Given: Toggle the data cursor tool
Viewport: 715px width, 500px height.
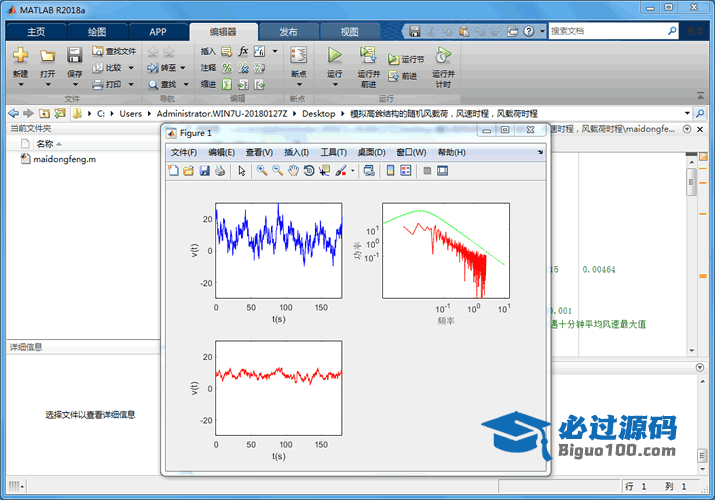Looking at the screenshot, I should pos(324,171).
